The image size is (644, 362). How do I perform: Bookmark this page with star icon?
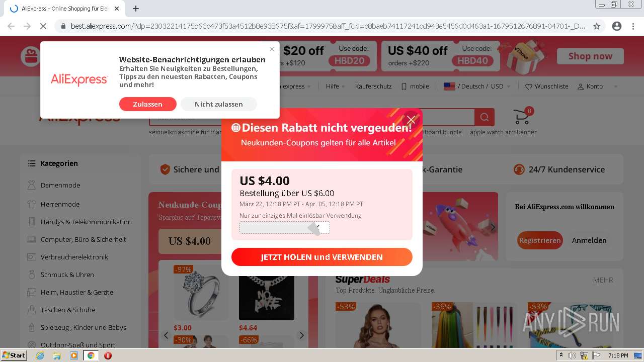(597, 26)
